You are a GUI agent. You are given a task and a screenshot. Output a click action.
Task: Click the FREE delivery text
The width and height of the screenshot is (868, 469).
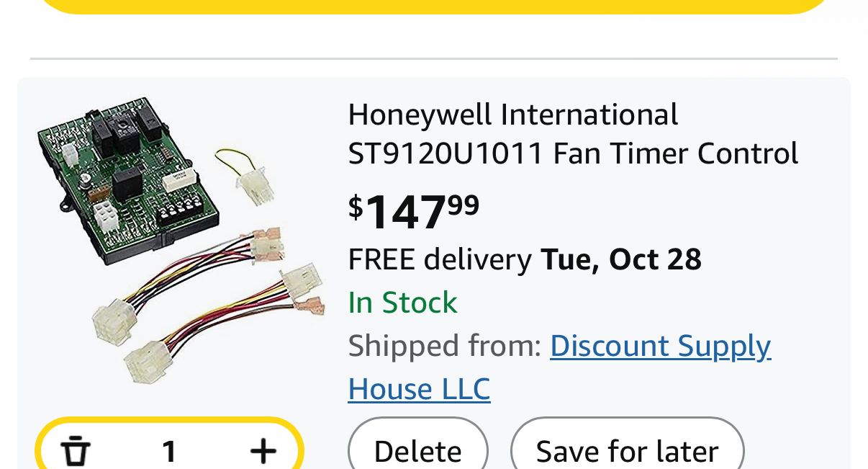[439, 259]
